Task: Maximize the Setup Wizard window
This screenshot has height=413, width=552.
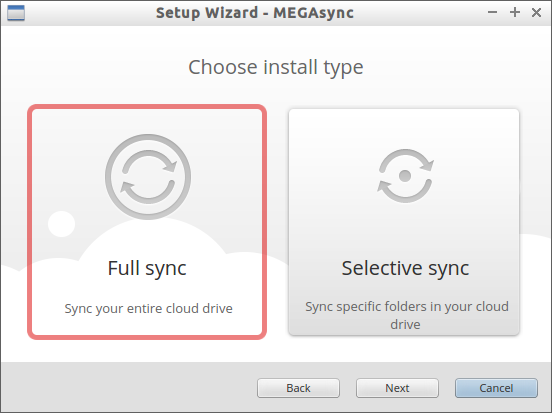Action: click(x=515, y=13)
